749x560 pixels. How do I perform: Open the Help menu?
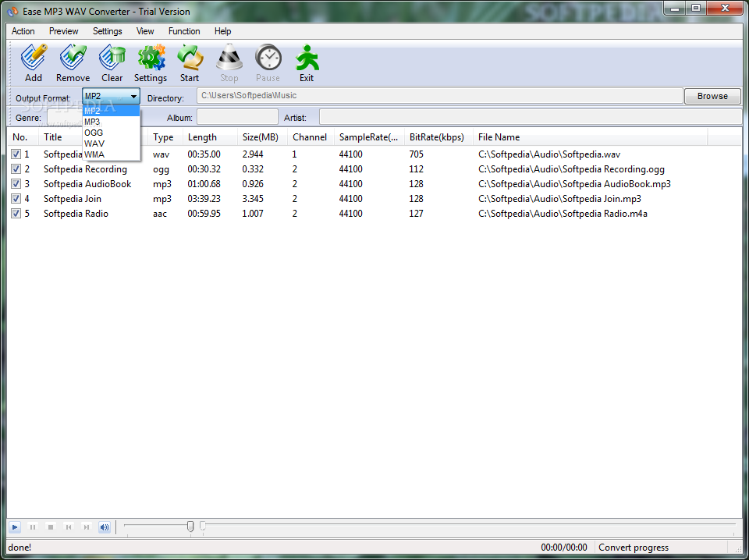tap(222, 31)
